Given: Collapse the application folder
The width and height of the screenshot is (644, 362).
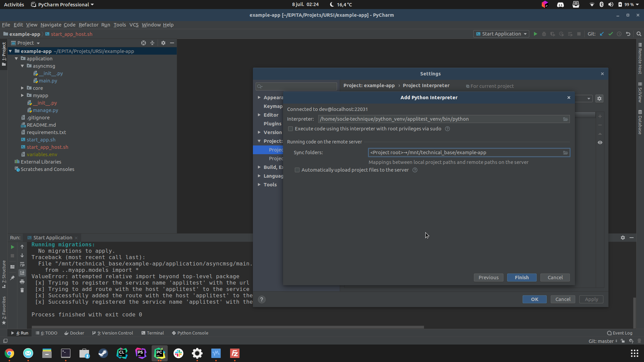Looking at the screenshot, I should (16, 59).
